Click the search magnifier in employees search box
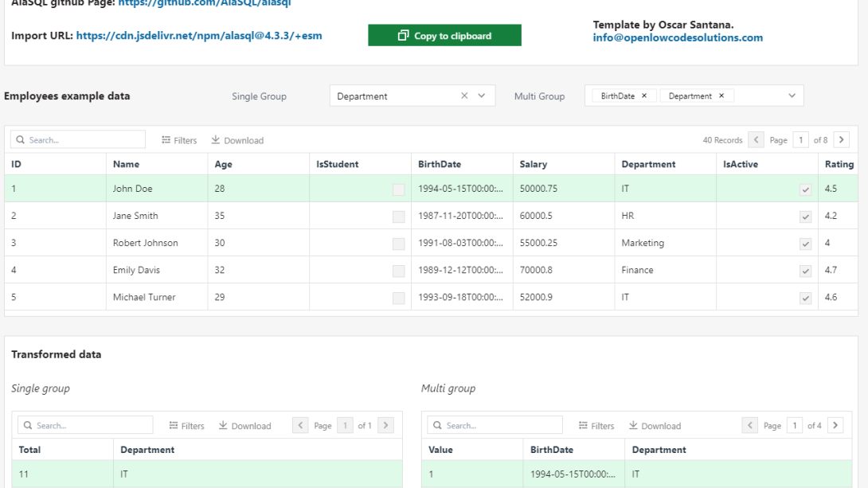Screen dimensions: 868x488 (20, 139)
